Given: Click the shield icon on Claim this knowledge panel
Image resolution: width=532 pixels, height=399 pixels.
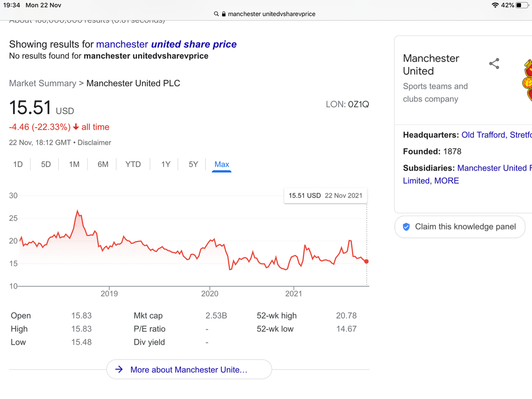Looking at the screenshot, I should click(406, 226).
